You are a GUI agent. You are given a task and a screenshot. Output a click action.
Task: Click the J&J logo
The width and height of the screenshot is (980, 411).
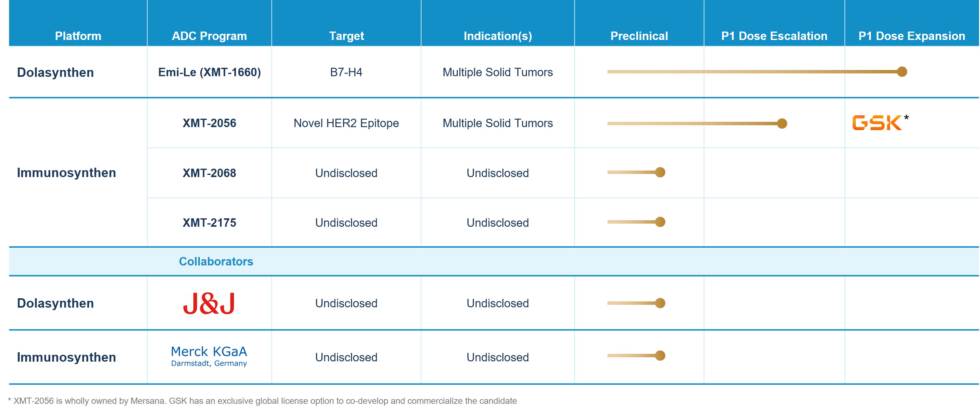pos(209,303)
